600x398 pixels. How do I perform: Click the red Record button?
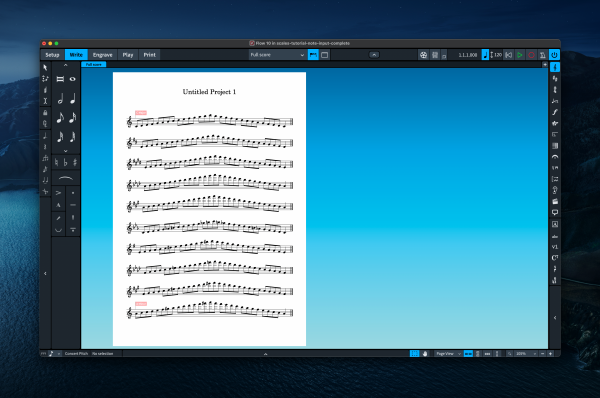[531, 55]
